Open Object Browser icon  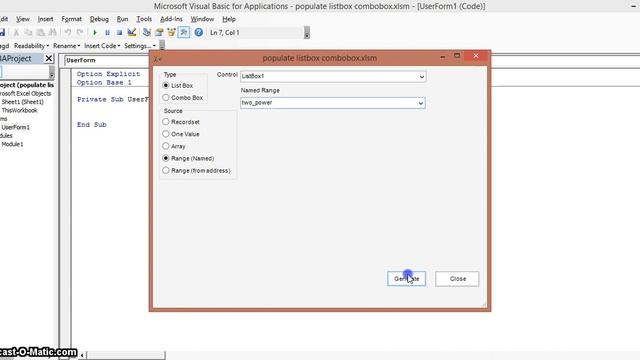[171, 32]
